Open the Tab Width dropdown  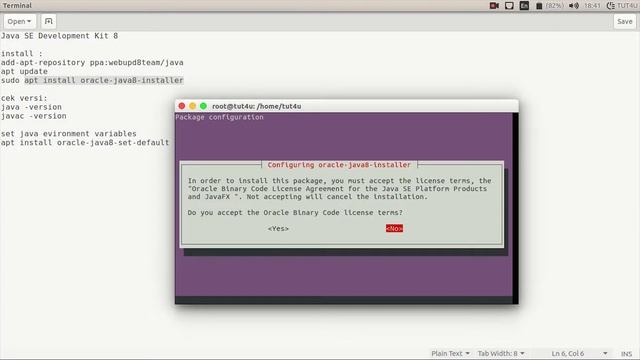coord(501,353)
